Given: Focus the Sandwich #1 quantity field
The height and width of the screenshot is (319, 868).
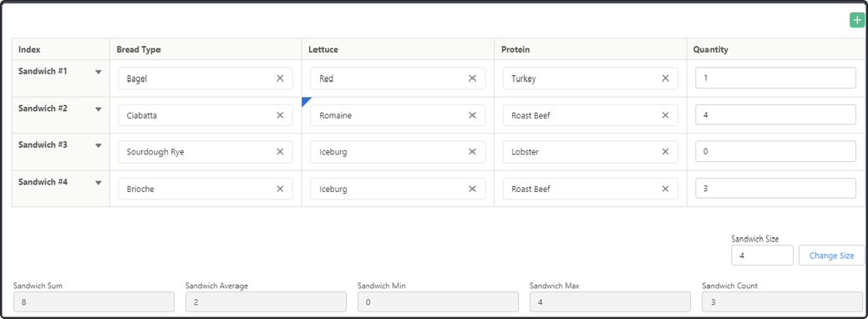Looking at the screenshot, I should click(775, 78).
